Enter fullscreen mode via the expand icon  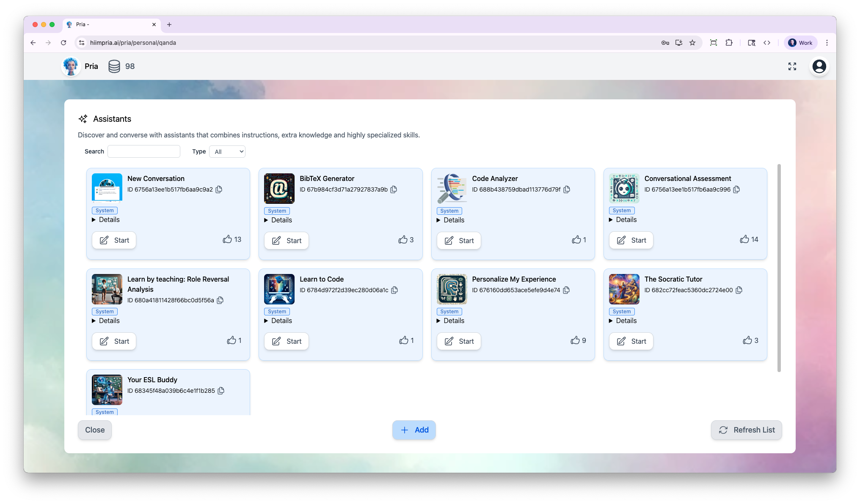pos(792,66)
